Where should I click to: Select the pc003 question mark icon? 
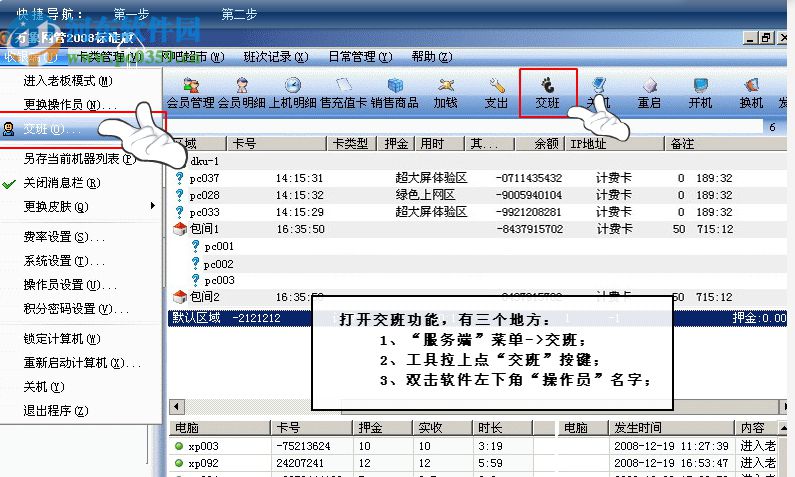coord(195,280)
